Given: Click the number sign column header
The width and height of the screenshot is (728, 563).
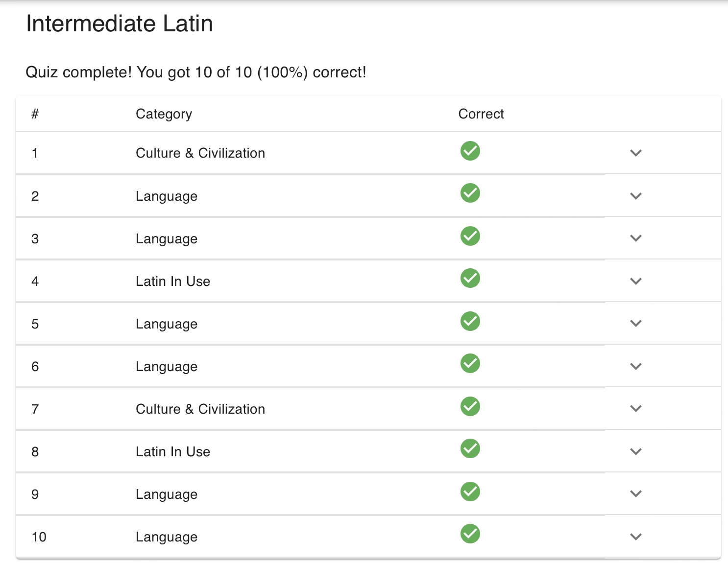Looking at the screenshot, I should (35, 114).
